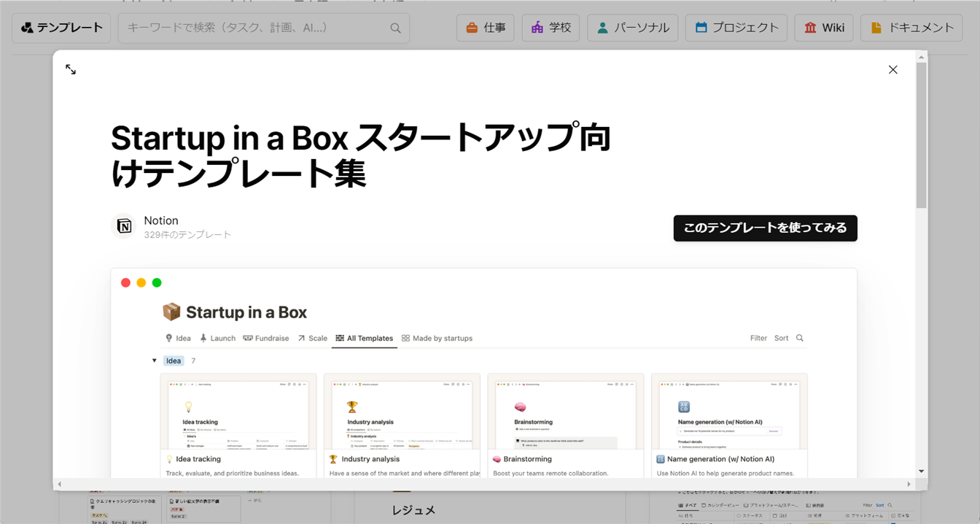Viewport: 980px width, 524px height.
Task: Focus the keyword search input field
Action: (x=255, y=28)
